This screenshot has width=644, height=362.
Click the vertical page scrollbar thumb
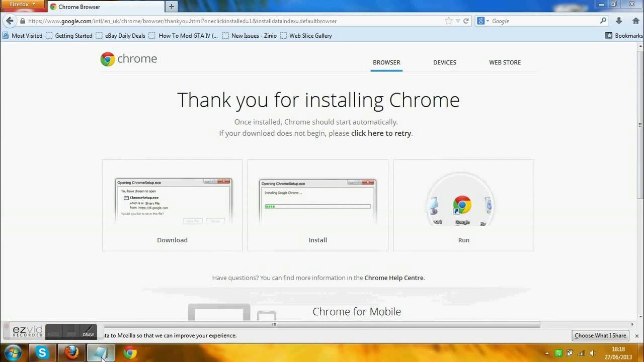click(x=640, y=124)
